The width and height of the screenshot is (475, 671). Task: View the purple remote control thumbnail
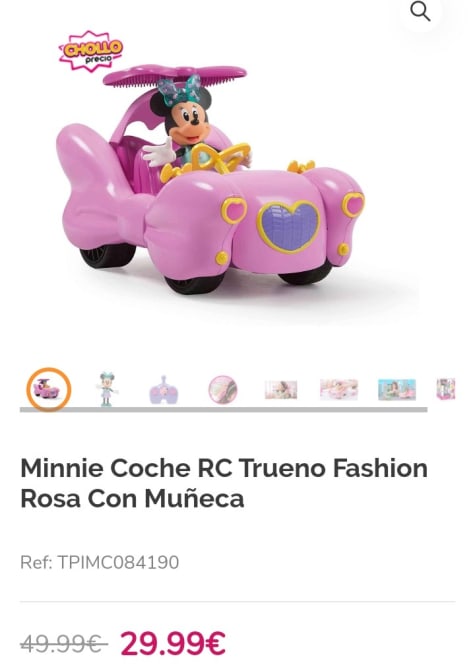pos(164,390)
